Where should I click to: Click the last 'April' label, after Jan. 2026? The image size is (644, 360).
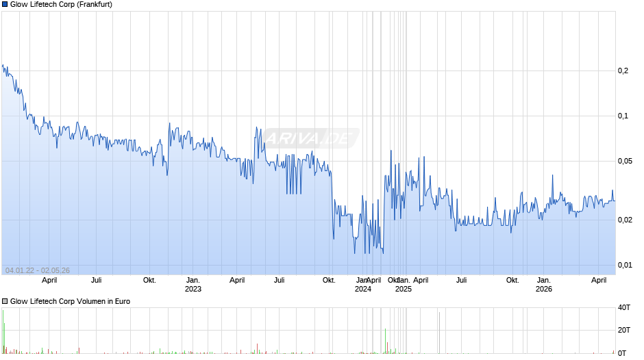click(599, 281)
